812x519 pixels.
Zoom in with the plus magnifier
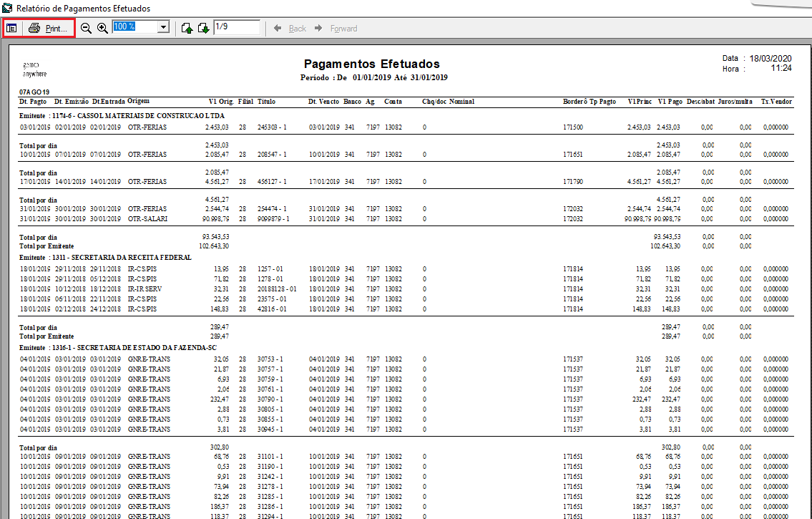[102, 28]
